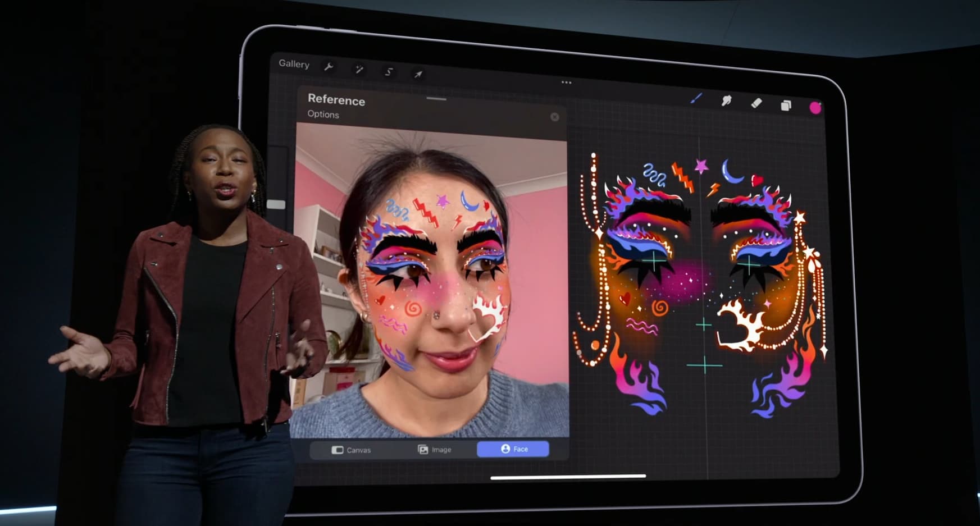Image resolution: width=980 pixels, height=526 pixels.
Task: Select the Paint brush tool
Action: 696,99
